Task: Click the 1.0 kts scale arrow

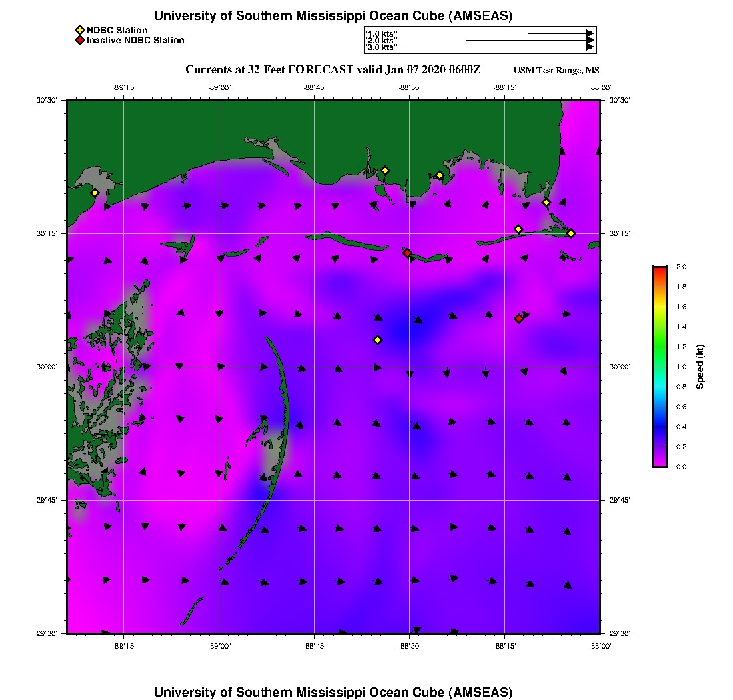Action: point(560,33)
